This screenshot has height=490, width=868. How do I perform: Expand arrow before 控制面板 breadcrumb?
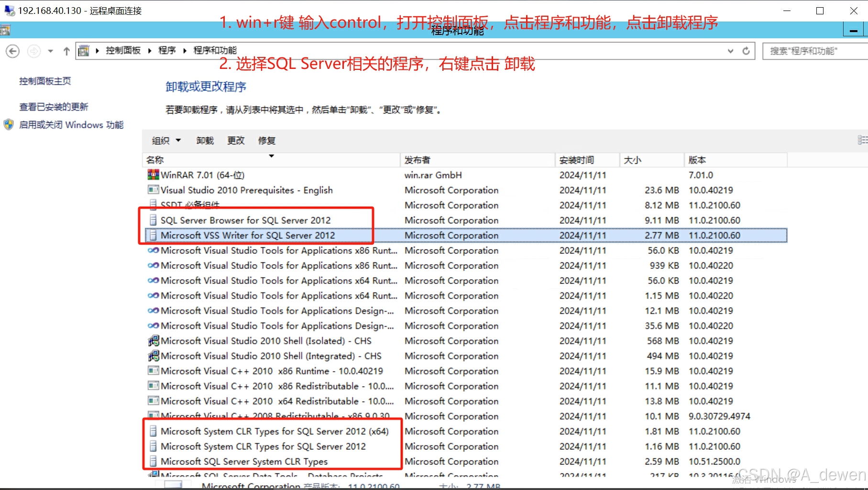click(97, 51)
